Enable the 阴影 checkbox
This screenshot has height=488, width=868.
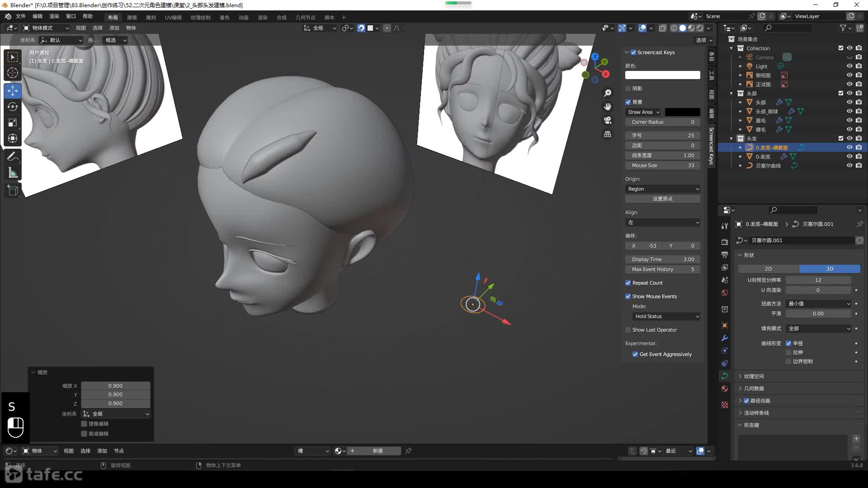tap(628, 89)
